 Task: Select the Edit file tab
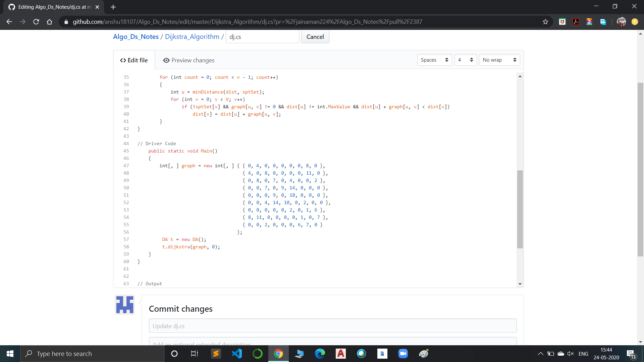(133, 60)
